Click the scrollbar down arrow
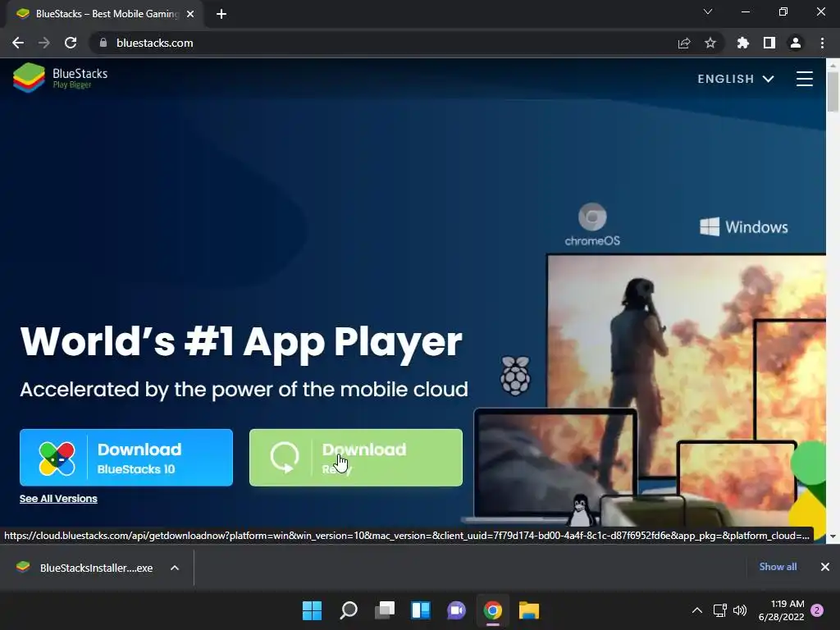Image resolution: width=840 pixels, height=630 pixels. coord(833,536)
